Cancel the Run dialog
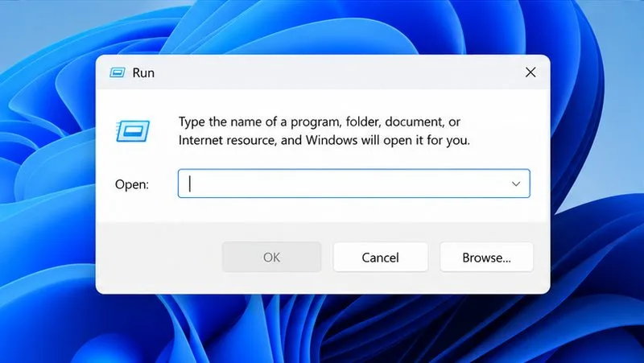 tap(380, 257)
